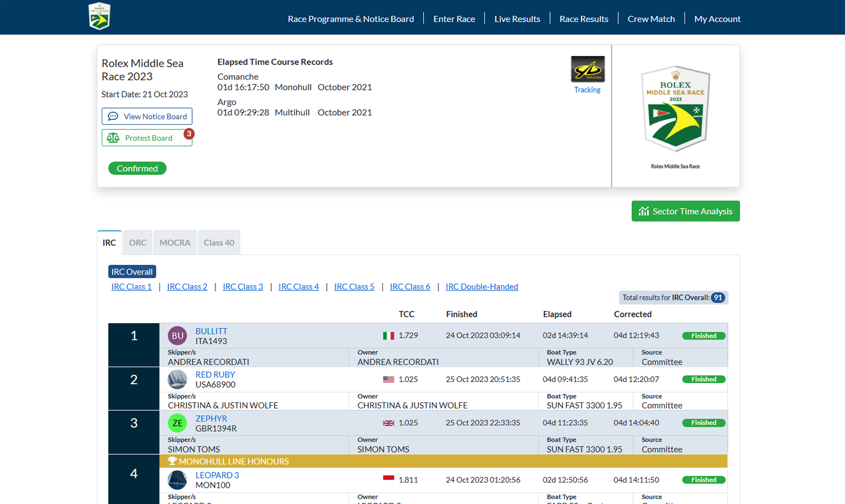
Task: View IRC Class 3 results
Action: 243,286
